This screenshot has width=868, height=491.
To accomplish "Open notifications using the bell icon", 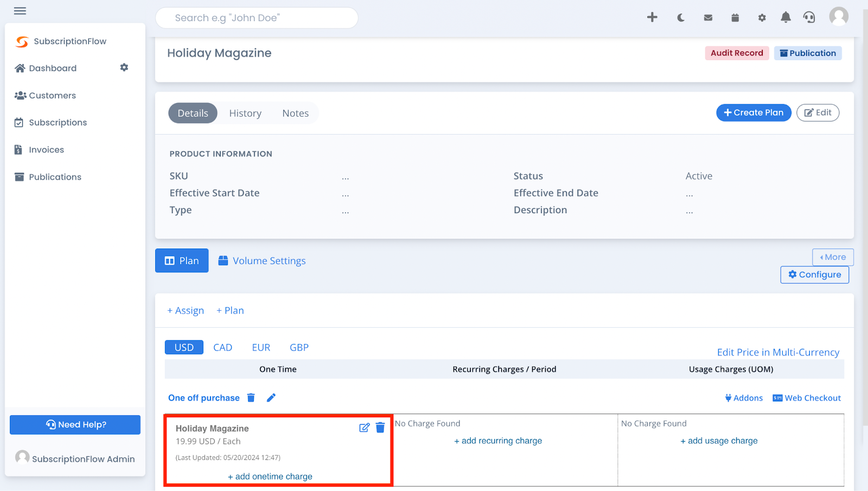I will click(x=785, y=17).
